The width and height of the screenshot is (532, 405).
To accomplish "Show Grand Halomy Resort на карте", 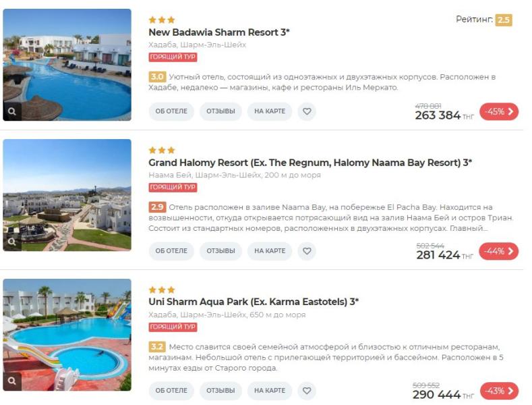I will 270,251.
